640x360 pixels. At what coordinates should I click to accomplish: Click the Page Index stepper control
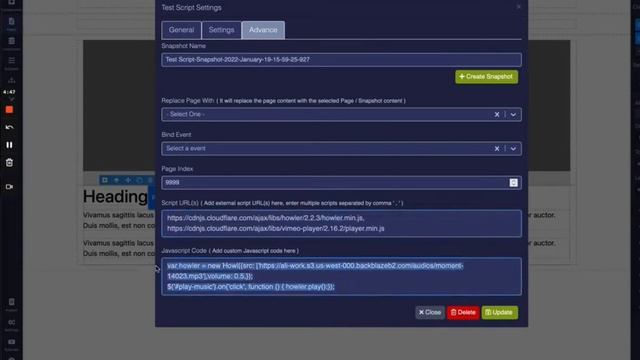tap(513, 183)
